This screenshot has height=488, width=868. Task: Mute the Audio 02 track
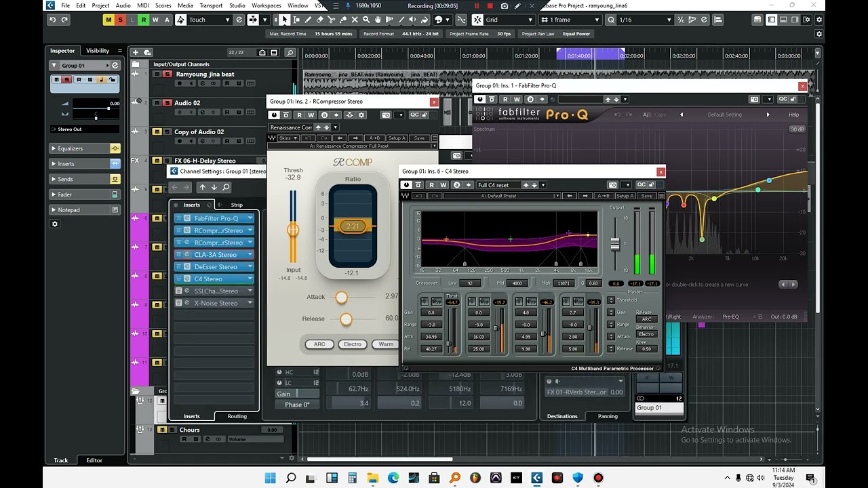157,102
